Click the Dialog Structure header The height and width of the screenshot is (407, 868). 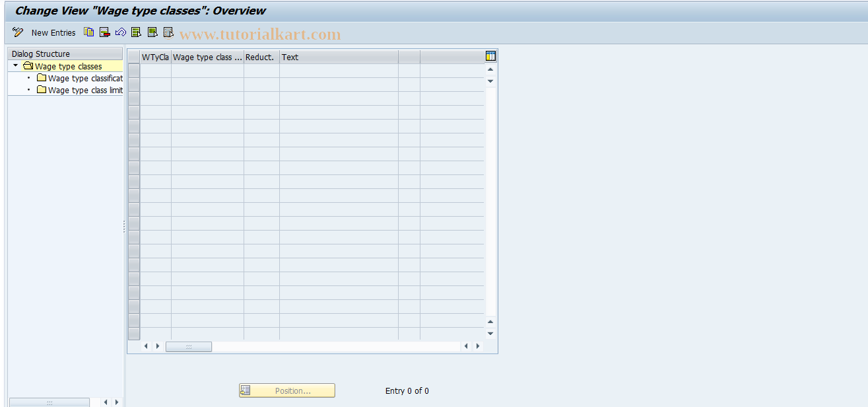65,54
